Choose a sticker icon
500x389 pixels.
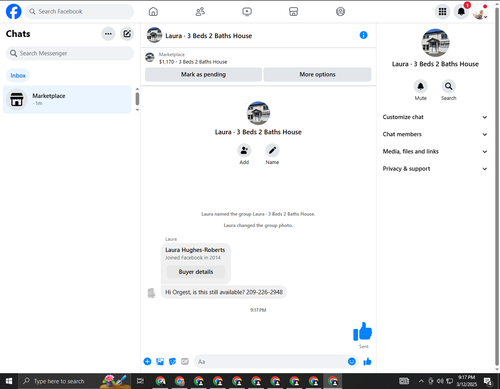tap(172, 361)
